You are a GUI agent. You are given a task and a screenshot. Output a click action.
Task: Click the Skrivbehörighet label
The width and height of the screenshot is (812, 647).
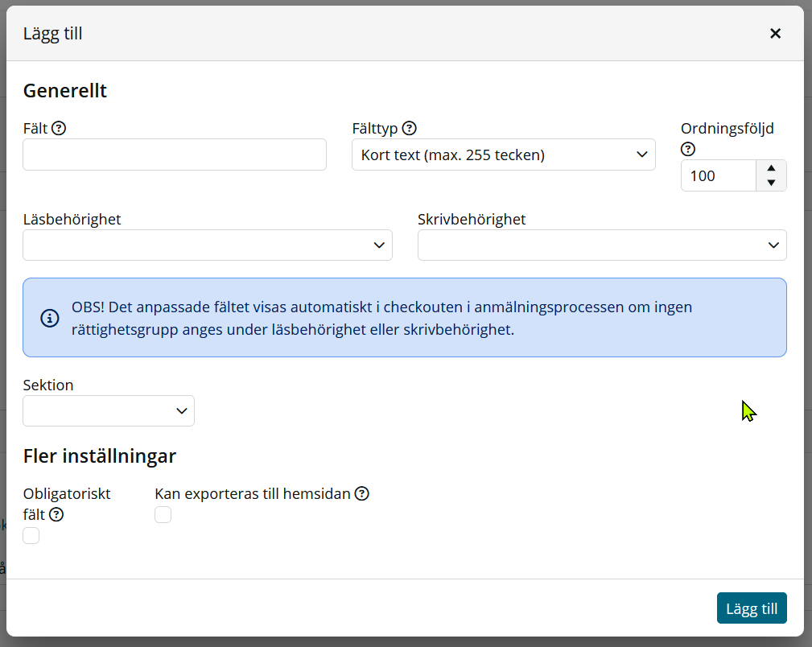pyautogui.click(x=472, y=219)
